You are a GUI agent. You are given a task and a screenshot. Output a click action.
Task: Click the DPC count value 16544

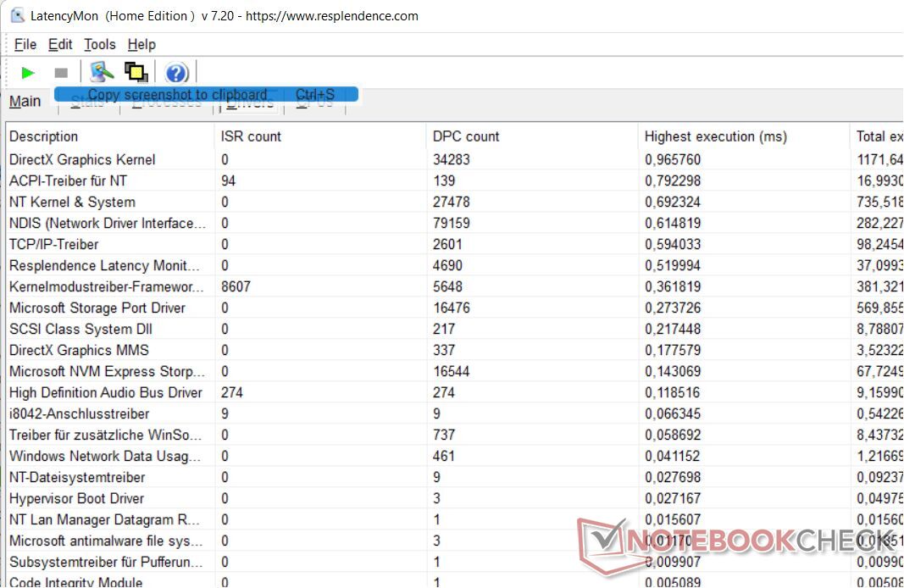pyautogui.click(x=452, y=371)
